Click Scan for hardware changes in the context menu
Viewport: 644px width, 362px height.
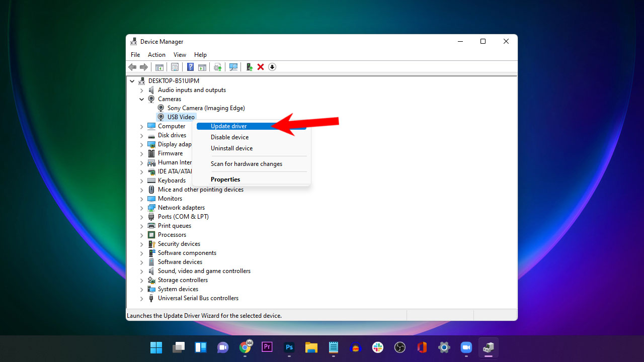[x=246, y=163]
